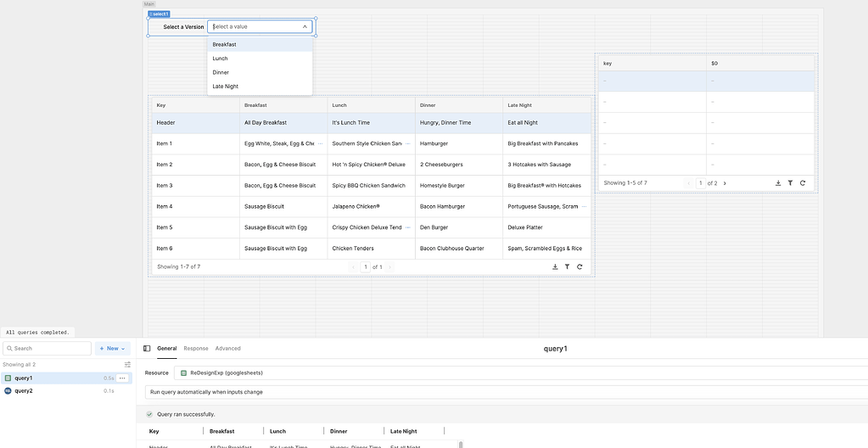Screen dimensions: 868x448
Task: Click the Breakfast column header in main table
Action: click(x=283, y=105)
